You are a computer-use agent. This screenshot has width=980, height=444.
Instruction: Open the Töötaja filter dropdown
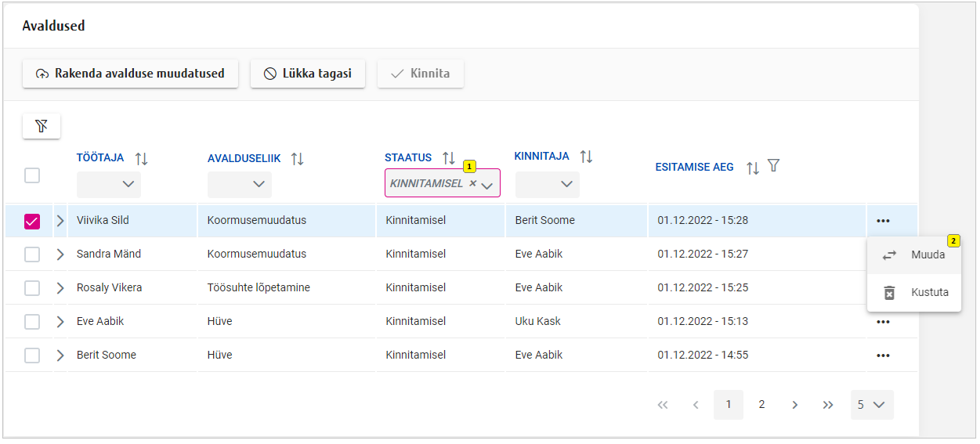pyautogui.click(x=109, y=185)
